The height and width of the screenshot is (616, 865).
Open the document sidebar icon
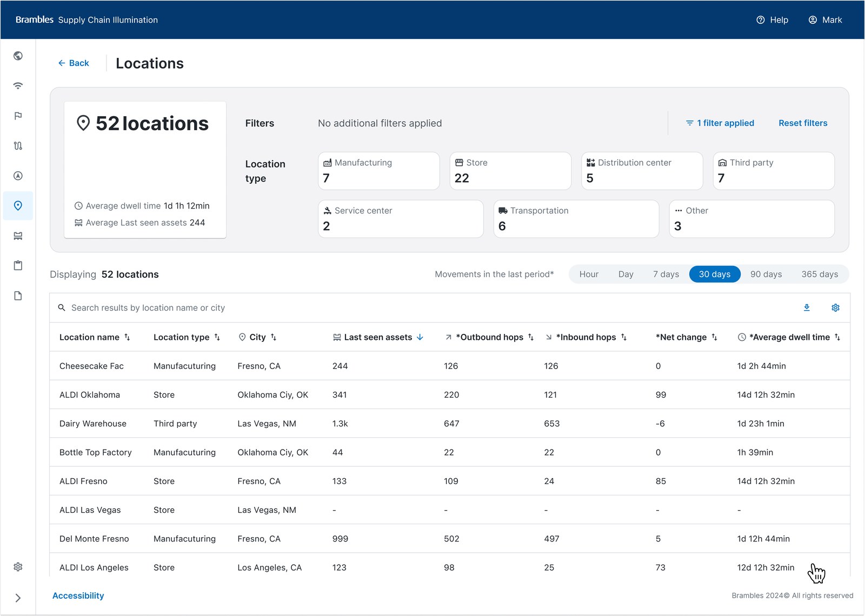point(18,296)
